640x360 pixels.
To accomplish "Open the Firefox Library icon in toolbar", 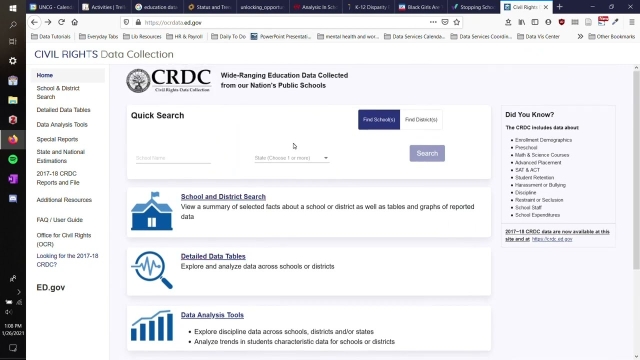I will [x=522, y=22].
